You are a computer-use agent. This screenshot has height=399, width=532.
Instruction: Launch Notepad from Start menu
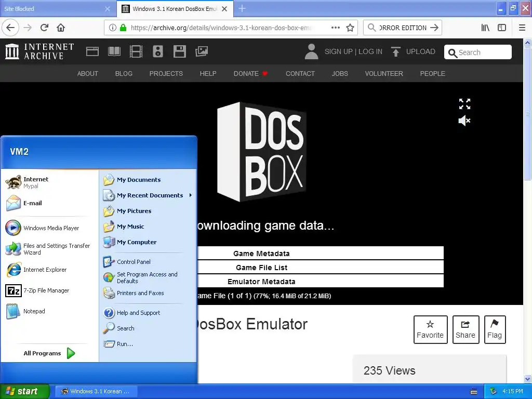49,311
